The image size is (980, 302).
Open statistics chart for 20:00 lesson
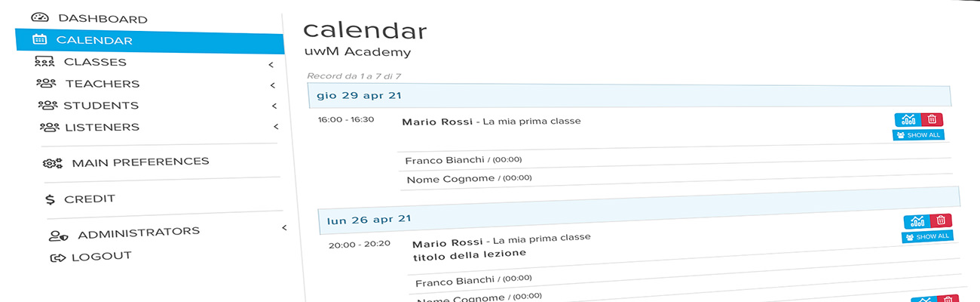point(917,221)
